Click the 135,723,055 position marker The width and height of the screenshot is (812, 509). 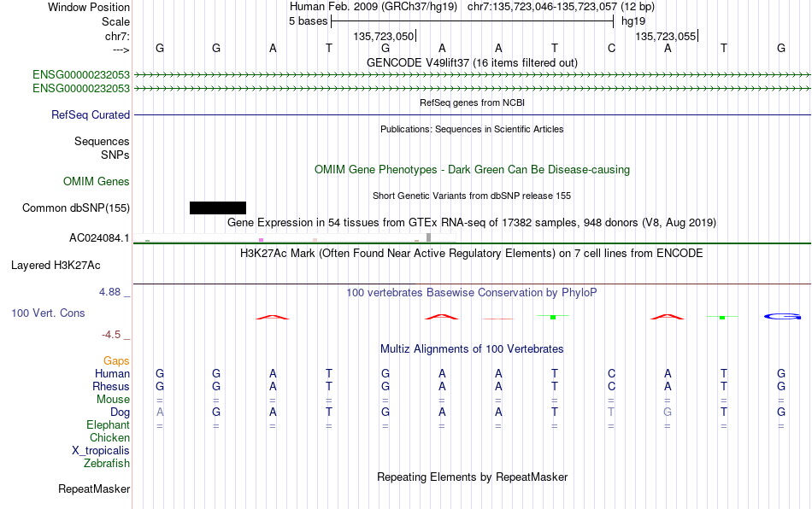667,36
